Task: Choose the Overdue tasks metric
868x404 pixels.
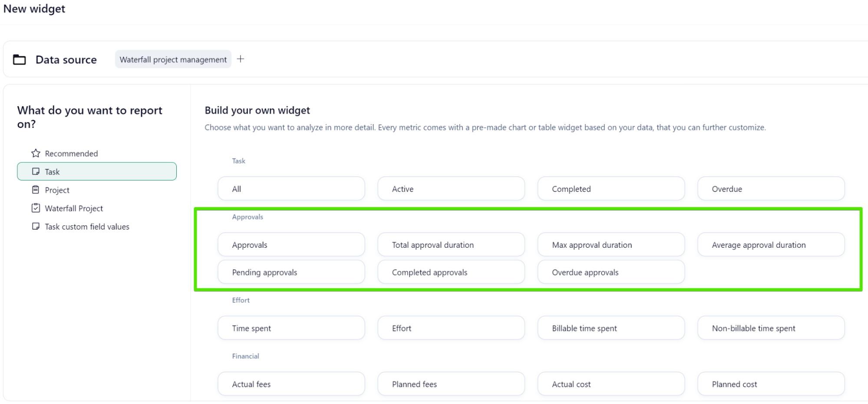Action: click(771, 189)
